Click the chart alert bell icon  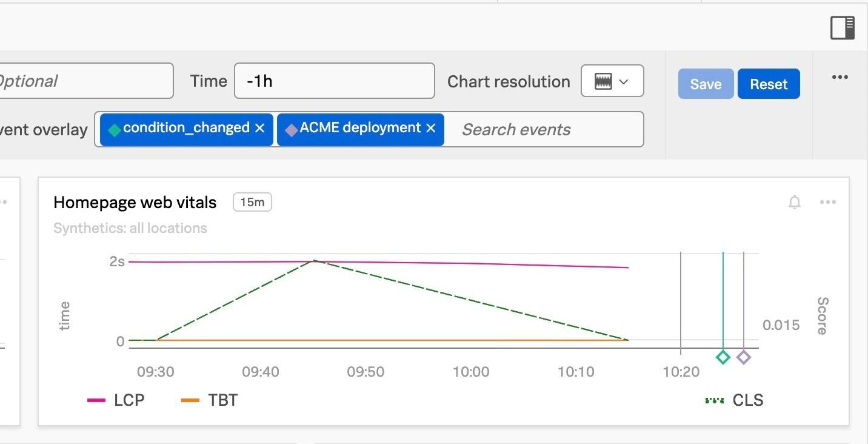point(794,203)
